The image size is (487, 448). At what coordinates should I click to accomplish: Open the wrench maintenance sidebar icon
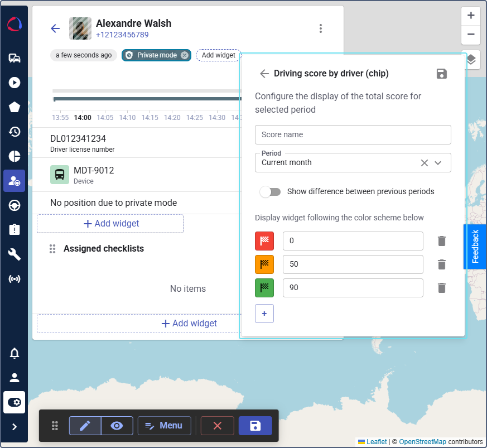(15, 254)
